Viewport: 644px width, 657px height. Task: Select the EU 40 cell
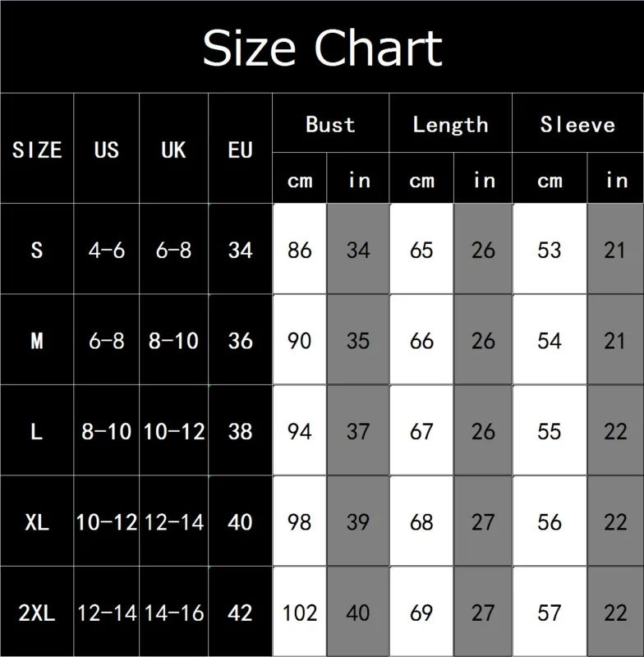click(x=240, y=521)
